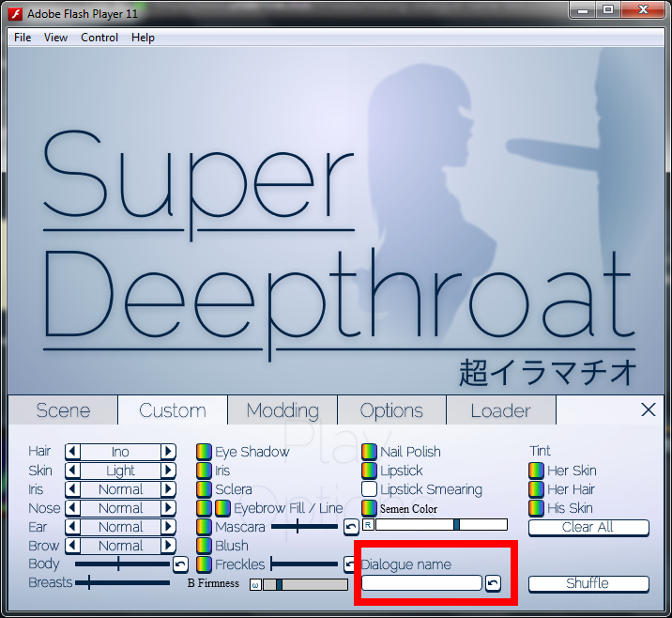Screen dimensions: 672x618
Task: Open the Freckles color picker
Action: (x=204, y=564)
